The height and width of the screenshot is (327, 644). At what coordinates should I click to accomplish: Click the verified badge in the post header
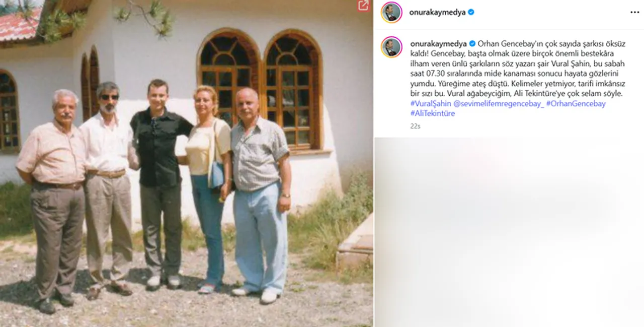tap(471, 13)
